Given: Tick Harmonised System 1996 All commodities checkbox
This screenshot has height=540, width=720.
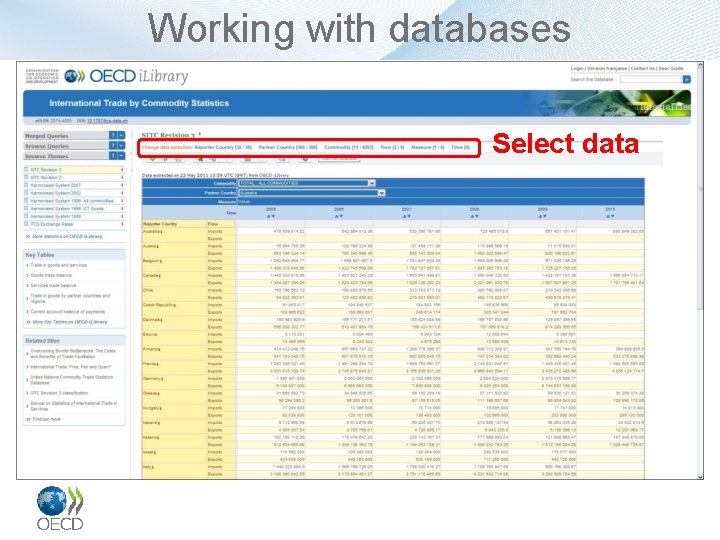Looking at the screenshot, I should point(26,201).
